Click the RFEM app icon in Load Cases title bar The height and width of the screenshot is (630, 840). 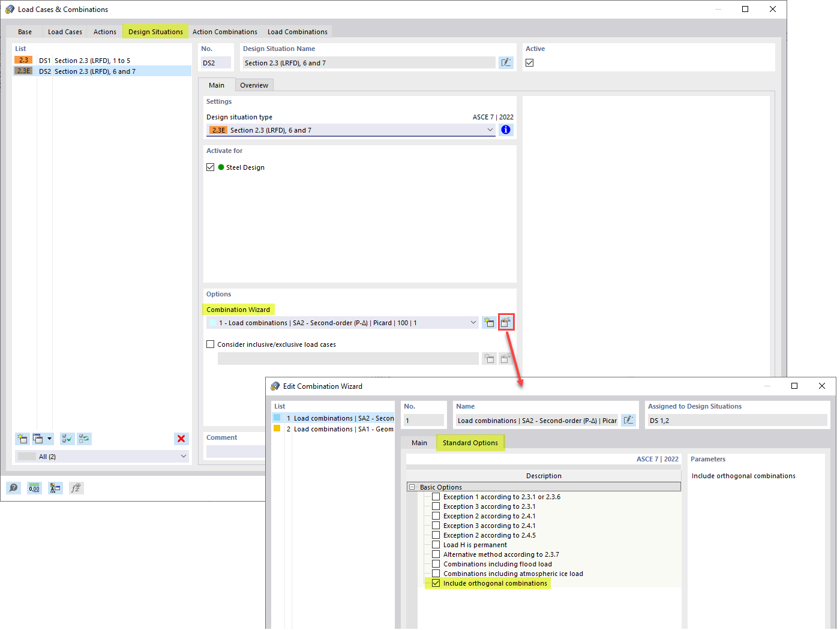[x=10, y=9]
